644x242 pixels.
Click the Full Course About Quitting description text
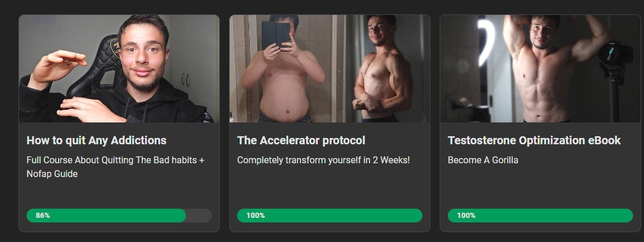(x=116, y=167)
